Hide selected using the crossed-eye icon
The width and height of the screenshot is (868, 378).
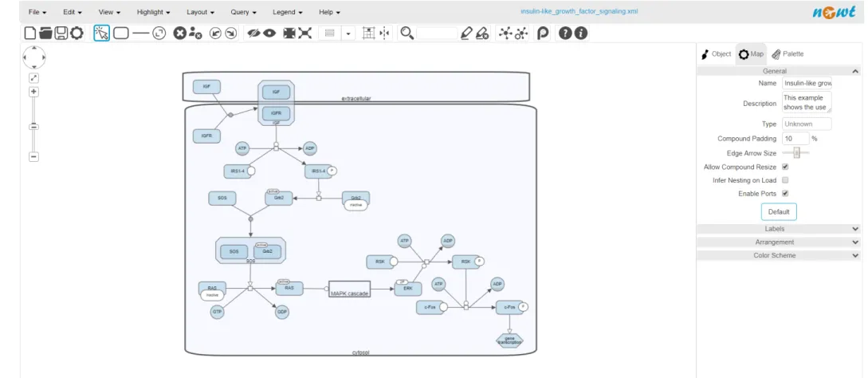(254, 33)
